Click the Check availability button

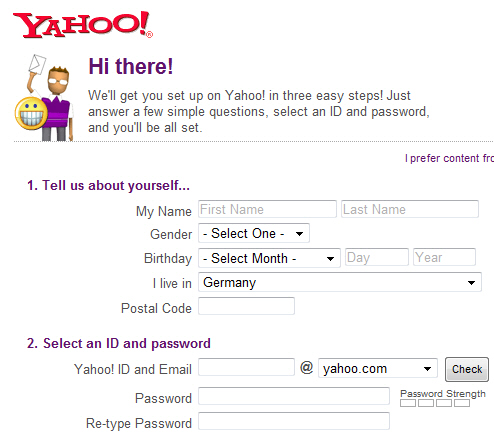click(467, 369)
